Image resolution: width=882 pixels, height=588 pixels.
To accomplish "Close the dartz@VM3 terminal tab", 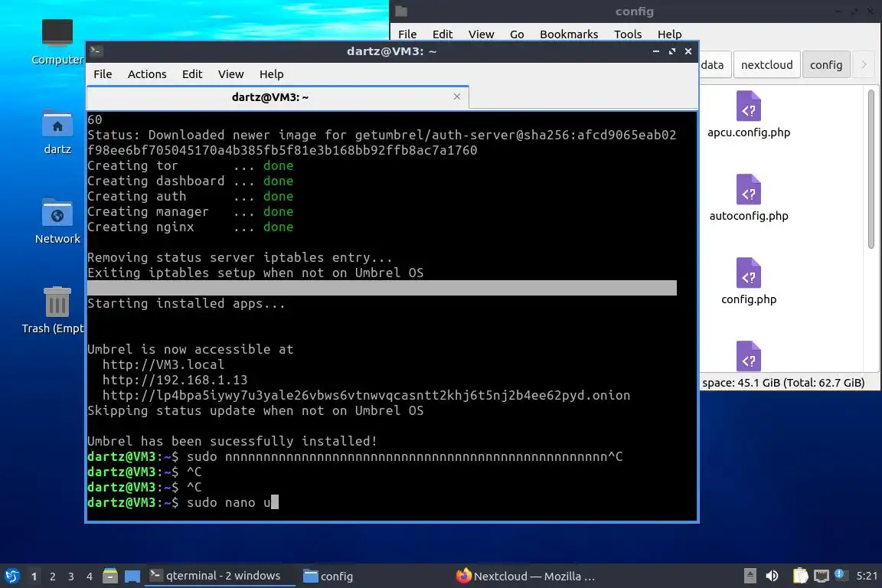I will click(x=457, y=96).
